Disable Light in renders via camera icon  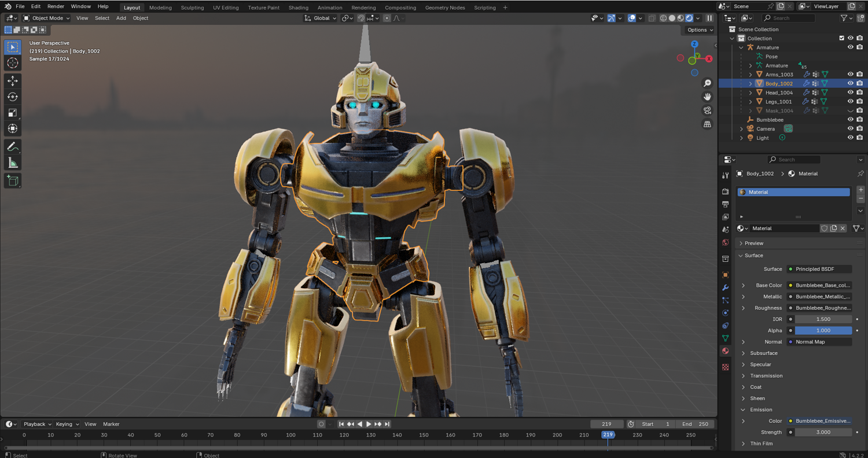tap(860, 138)
